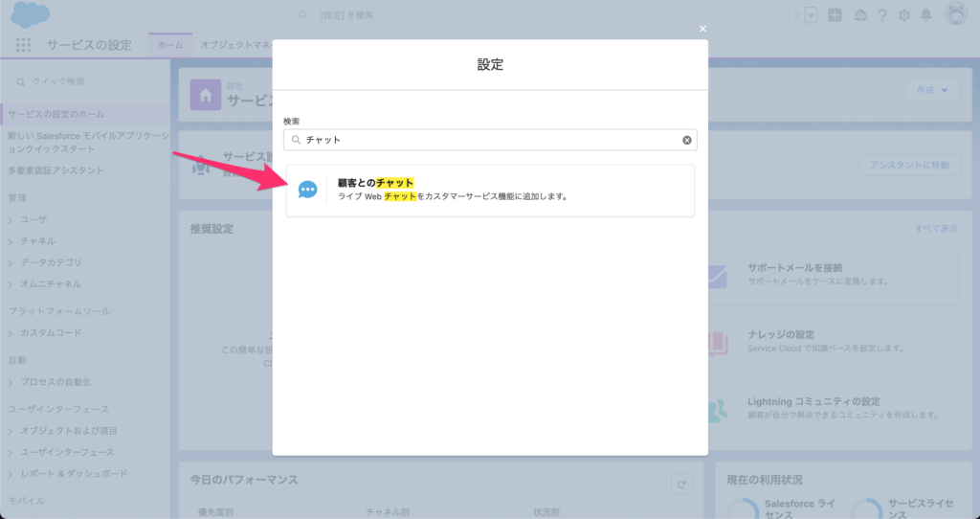This screenshot has width=980, height=519.
Task: Open the help question mark icon
Action: [x=882, y=15]
